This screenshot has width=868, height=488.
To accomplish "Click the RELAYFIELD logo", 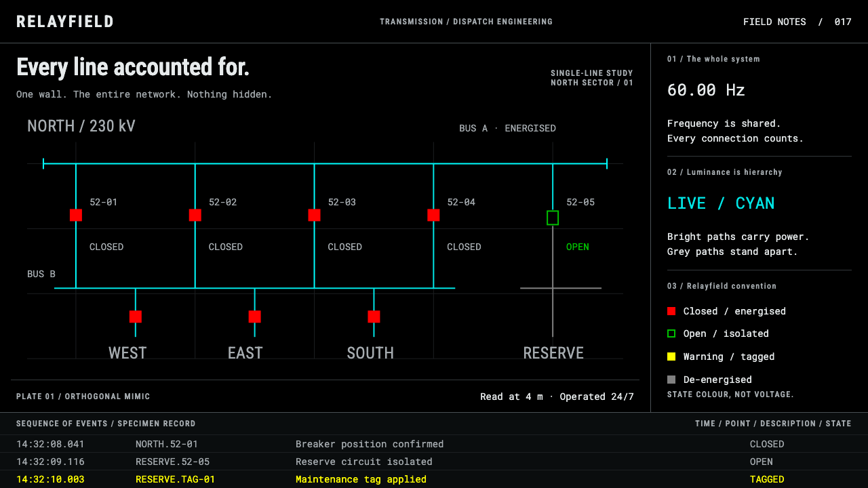I will (65, 22).
